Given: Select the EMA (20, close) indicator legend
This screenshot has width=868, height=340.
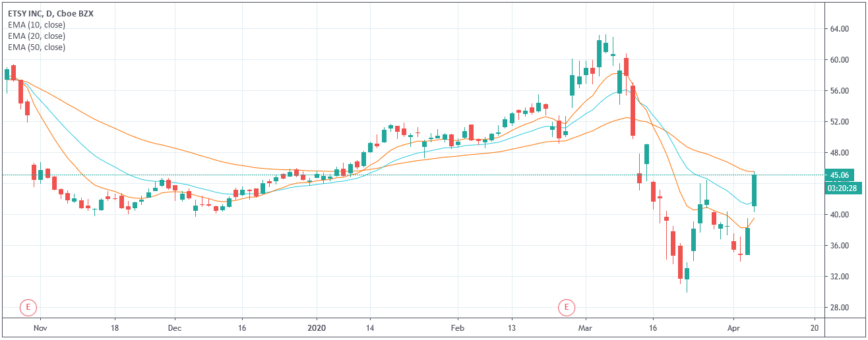Looking at the screenshot, I should [36, 36].
